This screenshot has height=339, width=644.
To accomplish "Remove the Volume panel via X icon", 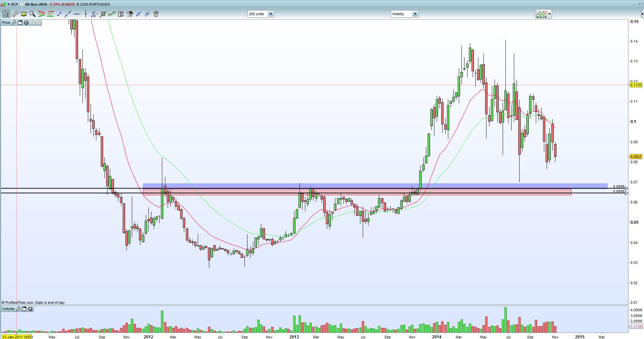I will pyautogui.click(x=30, y=309).
